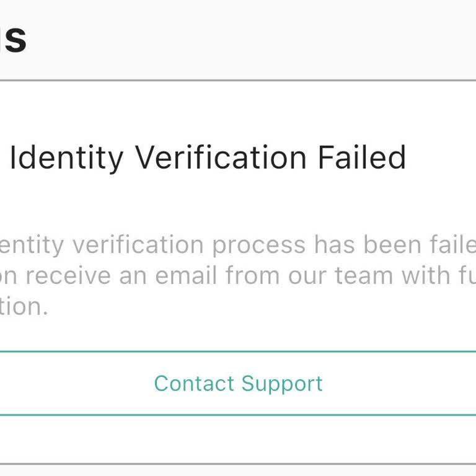Viewport: 476px width, 476px height.
Task: Click the word Verification in the heading
Action: (x=221, y=157)
